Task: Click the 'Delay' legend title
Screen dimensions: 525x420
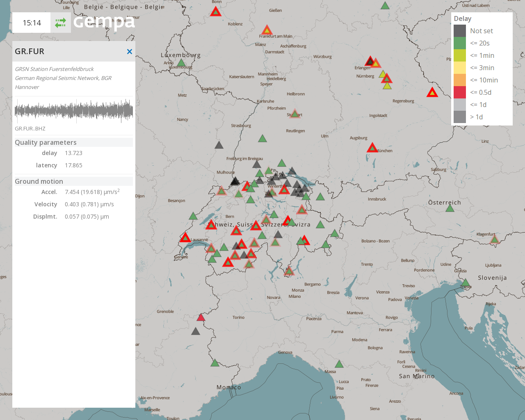Action: tap(463, 18)
